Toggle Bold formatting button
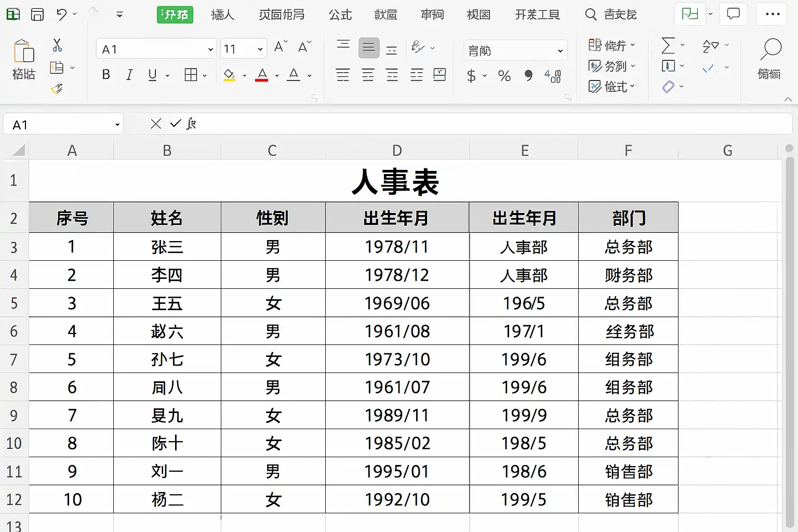Screen dimensions: 798x532 tap(106, 75)
